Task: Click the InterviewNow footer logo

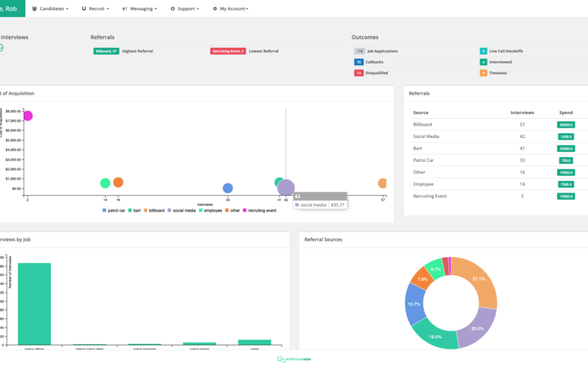Action: 294,359
